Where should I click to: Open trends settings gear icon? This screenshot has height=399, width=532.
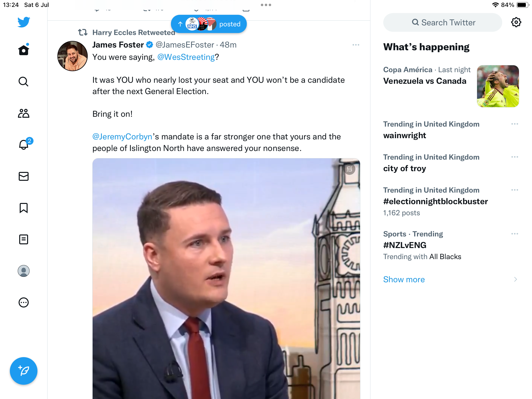516,22
